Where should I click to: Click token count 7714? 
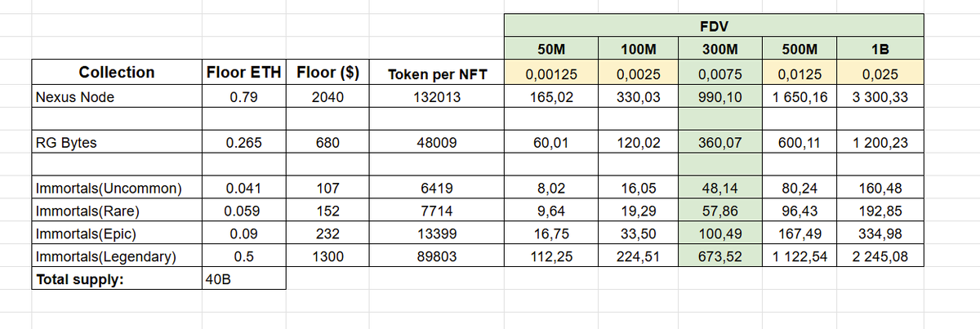(436, 211)
